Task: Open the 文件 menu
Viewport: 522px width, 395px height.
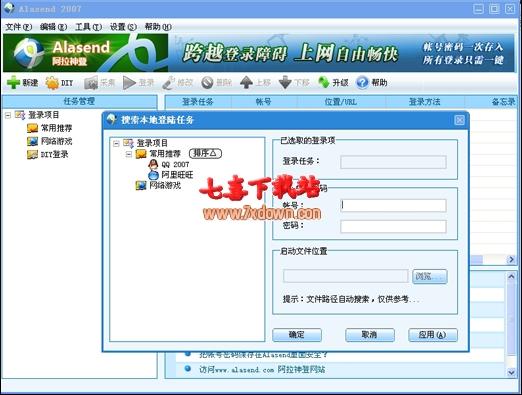Action: click(x=18, y=27)
